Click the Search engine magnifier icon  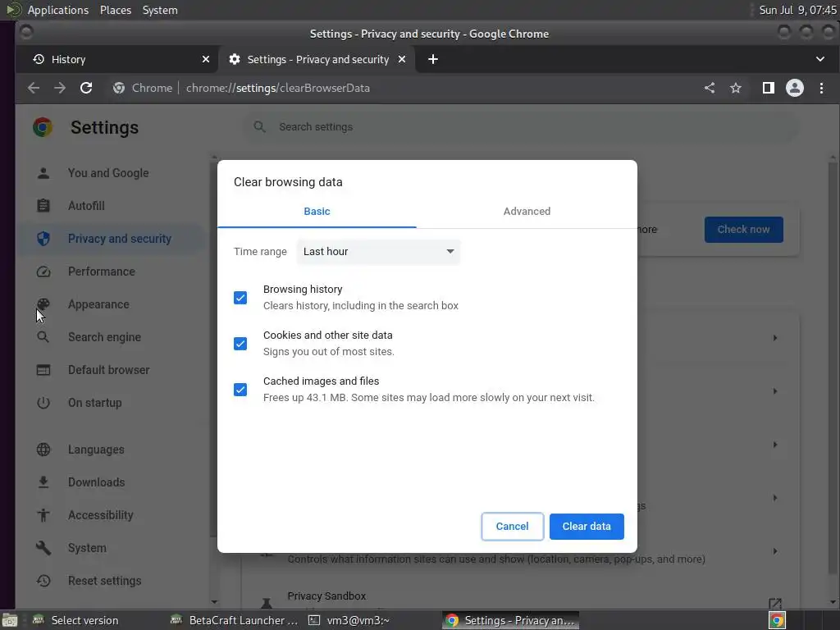pos(43,337)
